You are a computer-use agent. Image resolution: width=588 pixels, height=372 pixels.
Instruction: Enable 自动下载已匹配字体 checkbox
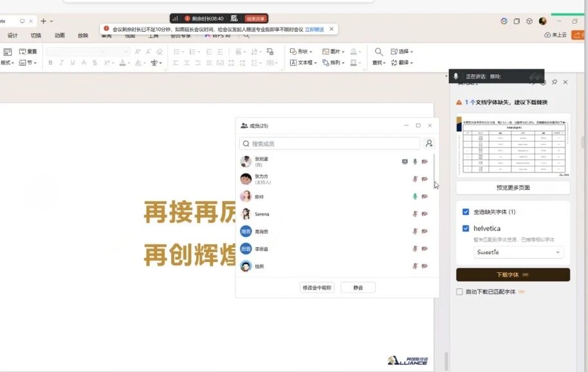(459, 292)
